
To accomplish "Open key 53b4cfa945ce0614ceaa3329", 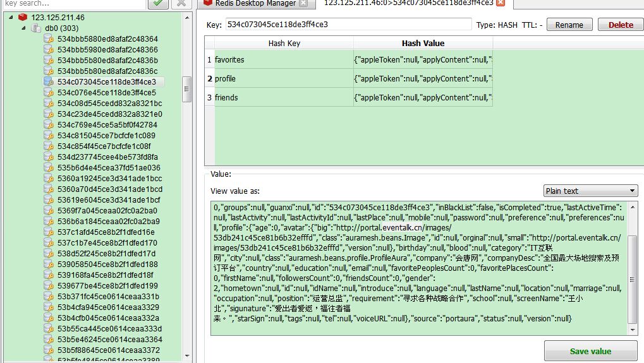I will [x=109, y=307].
